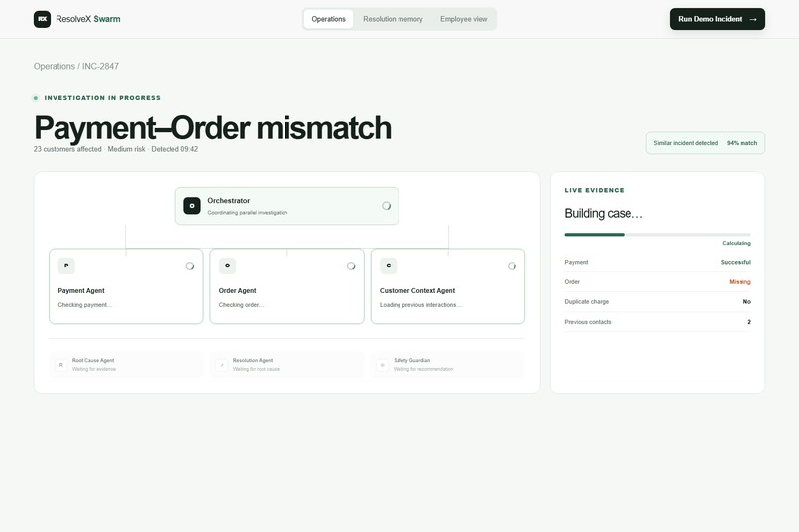The height and width of the screenshot is (532, 799).
Task: Click the ResolveX logo icon
Action: pos(42,19)
